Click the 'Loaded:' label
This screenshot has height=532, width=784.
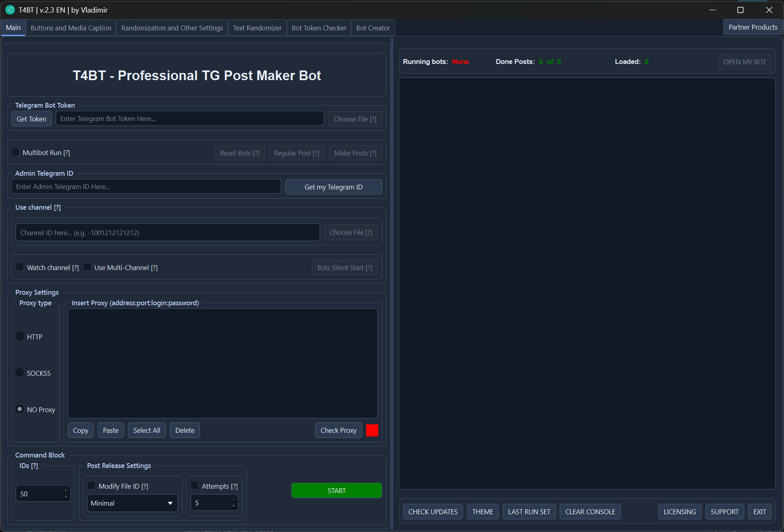(628, 62)
